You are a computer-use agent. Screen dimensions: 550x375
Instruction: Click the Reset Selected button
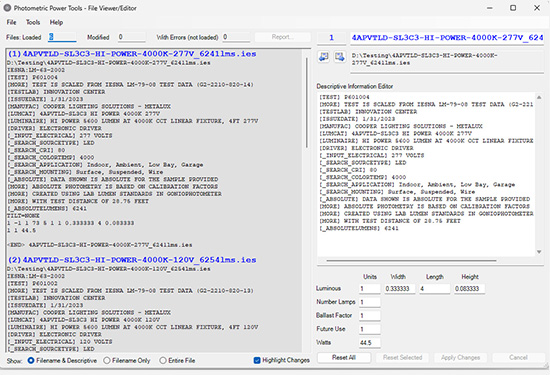coord(402,357)
